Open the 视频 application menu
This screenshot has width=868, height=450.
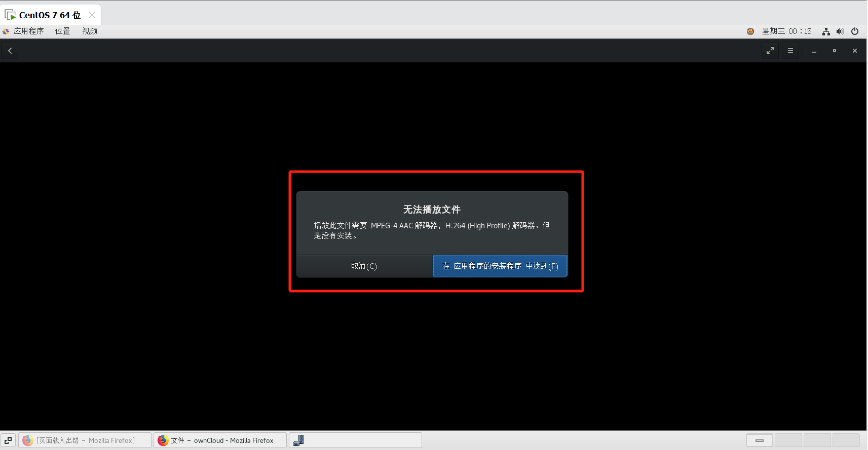pos(90,31)
